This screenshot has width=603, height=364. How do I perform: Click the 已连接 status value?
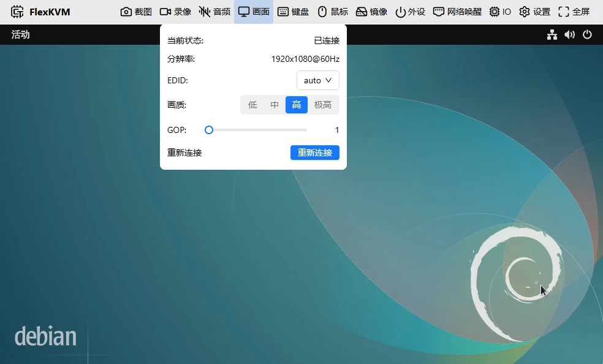pos(327,40)
